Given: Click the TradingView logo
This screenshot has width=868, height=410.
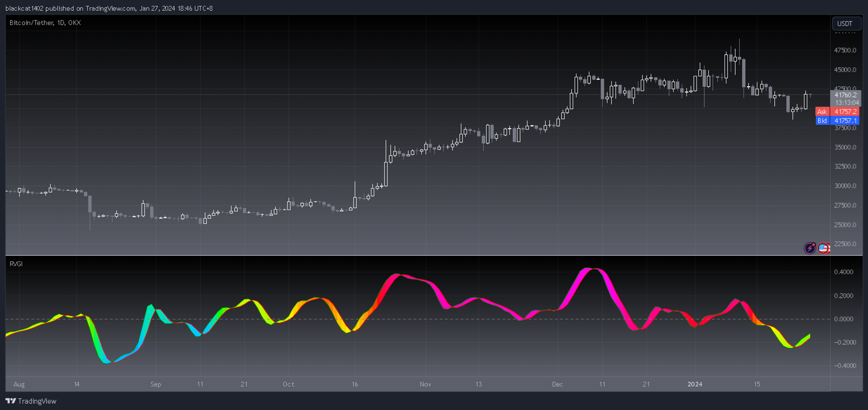Looking at the screenshot, I should click(x=31, y=401).
